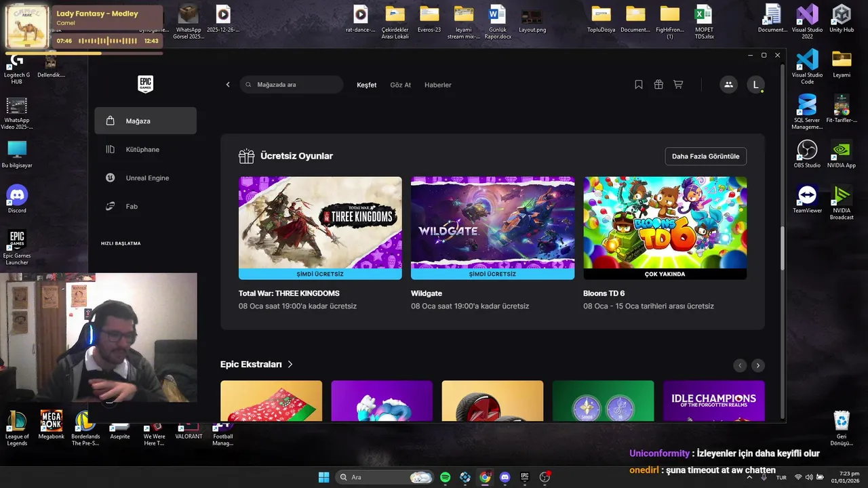Open SQL Server Management desktop shortcut

[x=807, y=113]
